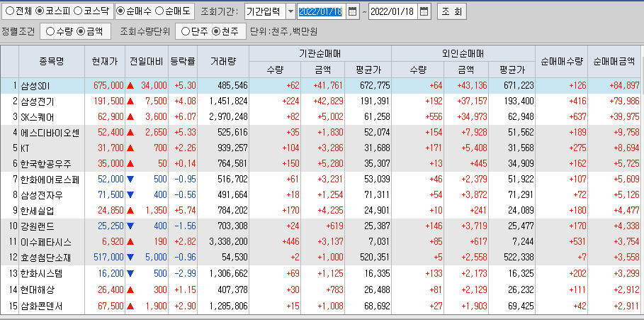The image size is (644, 320).
Task: Click 한화시스템 change rate -2.99
Action: pyautogui.click(x=185, y=273)
